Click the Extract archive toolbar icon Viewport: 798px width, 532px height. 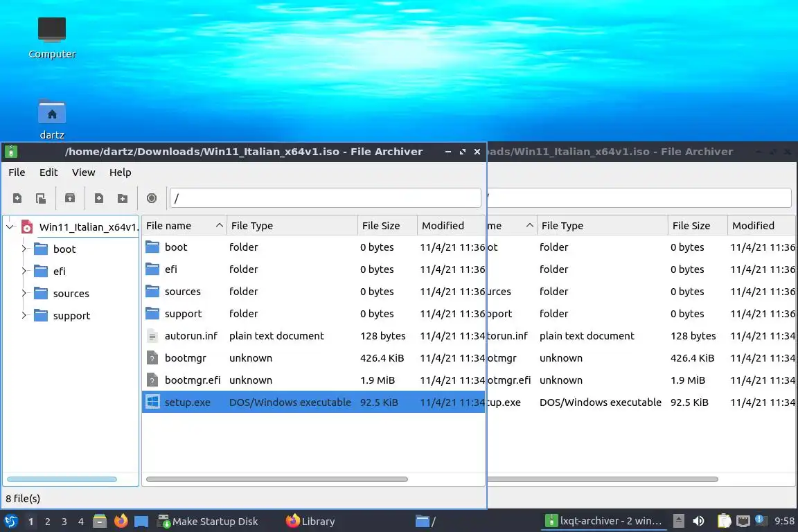tap(70, 198)
